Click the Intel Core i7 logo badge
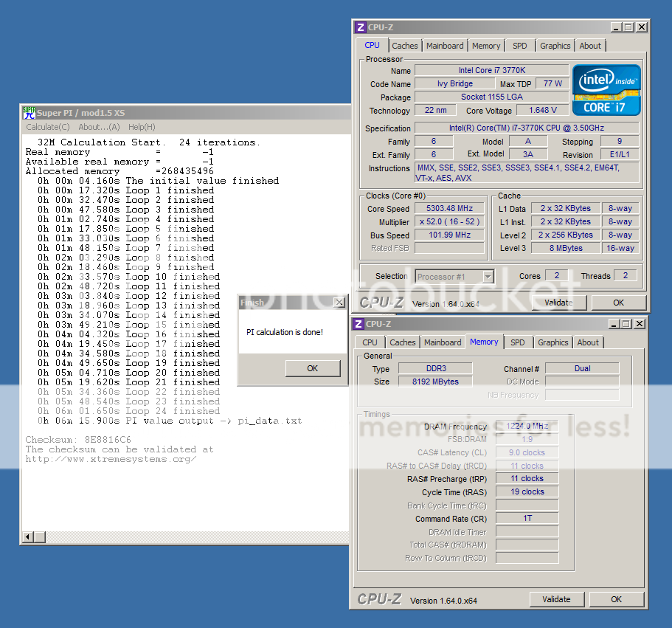This screenshot has height=628, width=672. click(605, 89)
